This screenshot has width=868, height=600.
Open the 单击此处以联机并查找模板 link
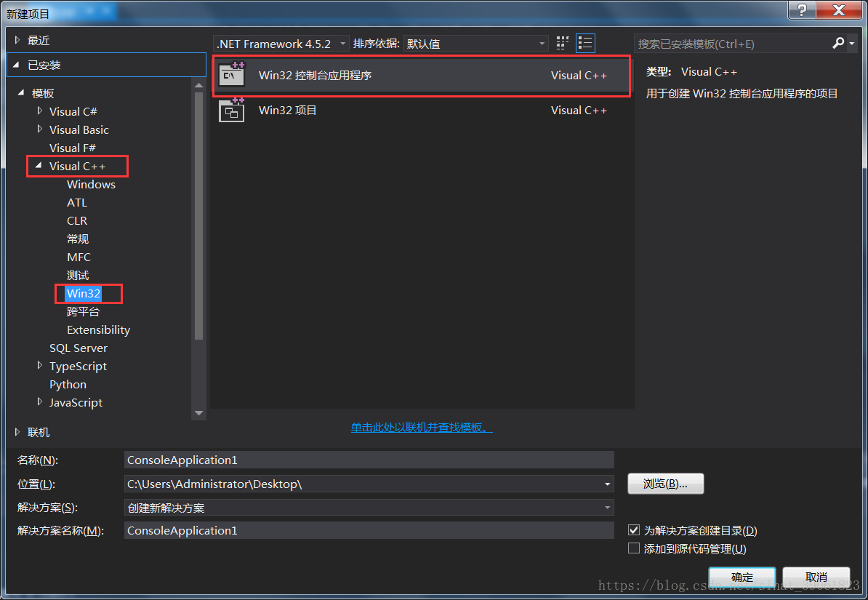[x=422, y=427]
